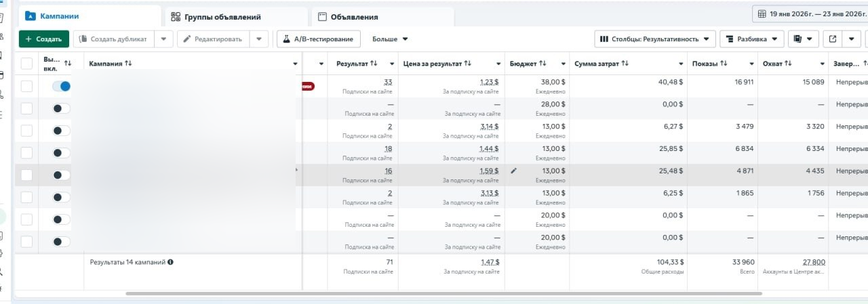Open Сумма затрат column dropdown arrow
The height and width of the screenshot is (304, 868).
pyautogui.click(x=680, y=64)
